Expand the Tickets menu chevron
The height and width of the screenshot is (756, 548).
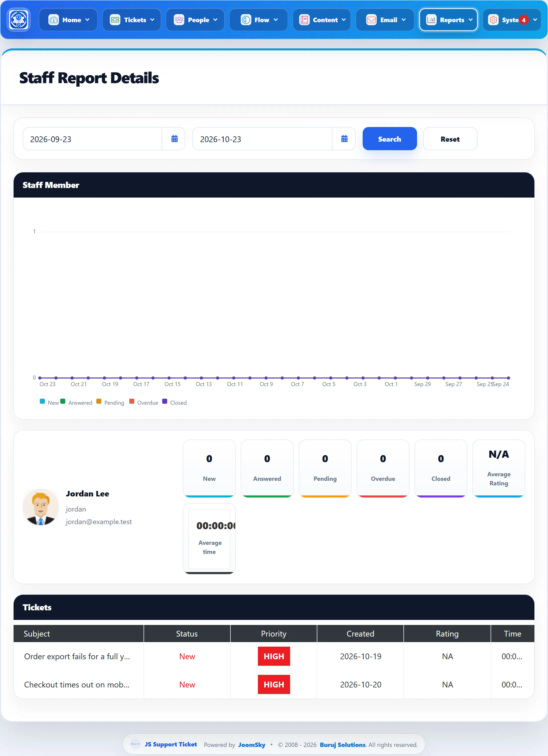152,20
